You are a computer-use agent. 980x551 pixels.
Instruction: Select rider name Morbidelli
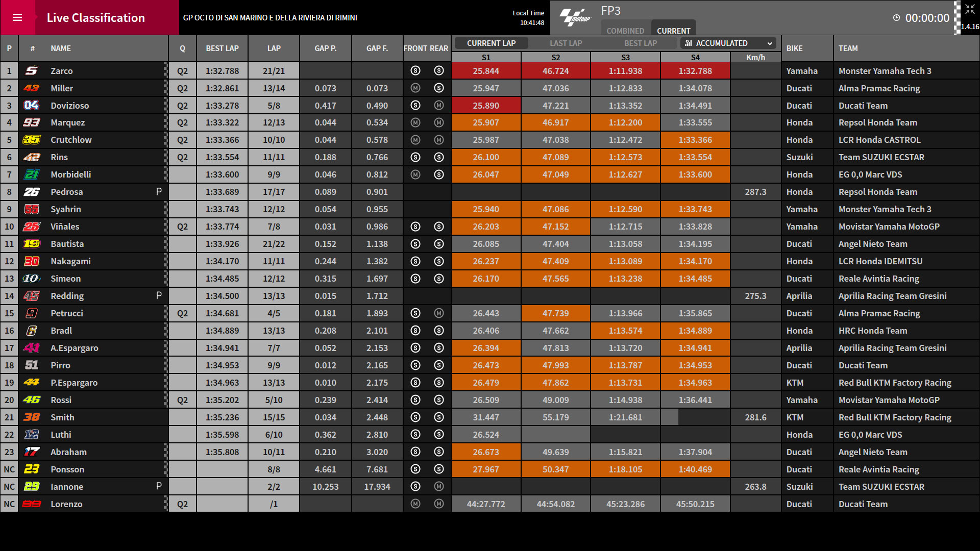[x=71, y=174]
